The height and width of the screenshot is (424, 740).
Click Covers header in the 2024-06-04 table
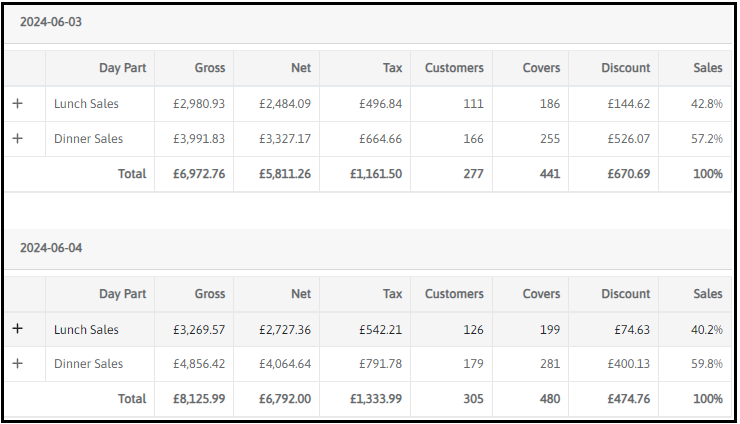click(x=541, y=294)
